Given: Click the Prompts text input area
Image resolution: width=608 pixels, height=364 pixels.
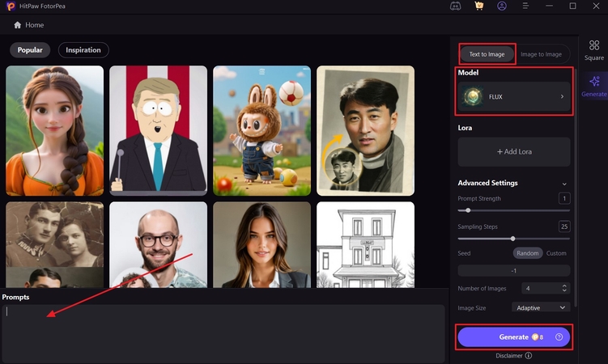Looking at the screenshot, I should [x=223, y=334].
